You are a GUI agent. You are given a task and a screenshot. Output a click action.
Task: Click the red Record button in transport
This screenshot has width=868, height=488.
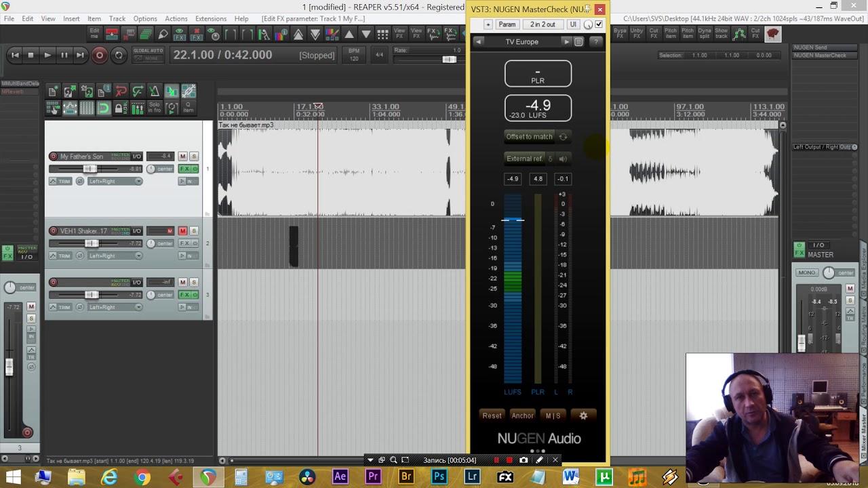(100, 56)
